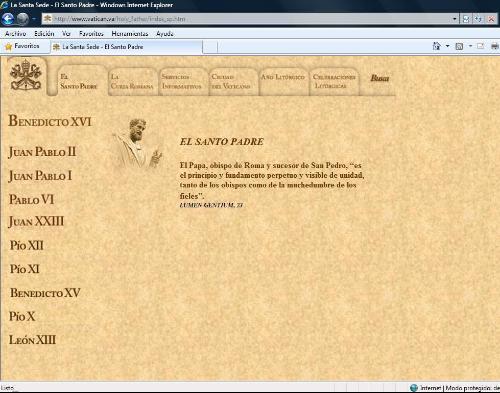The height and width of the screenshot is (393, 500).
Task: Open the Juan Pablo II link
Action: (x=42, y=152)
